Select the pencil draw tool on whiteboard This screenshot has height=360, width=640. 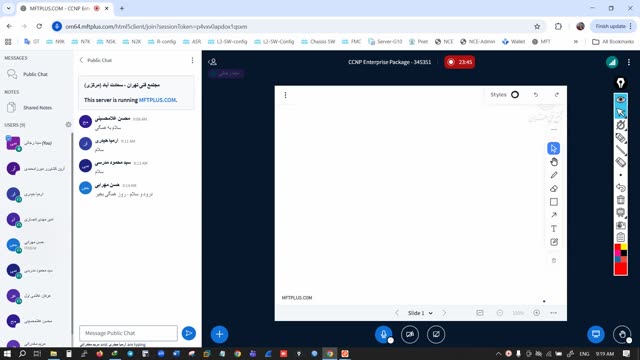[x=553, y=175]
